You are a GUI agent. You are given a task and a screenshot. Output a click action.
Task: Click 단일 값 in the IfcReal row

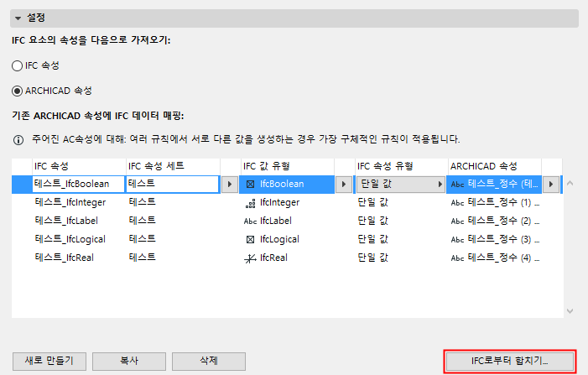coord(372,258)
